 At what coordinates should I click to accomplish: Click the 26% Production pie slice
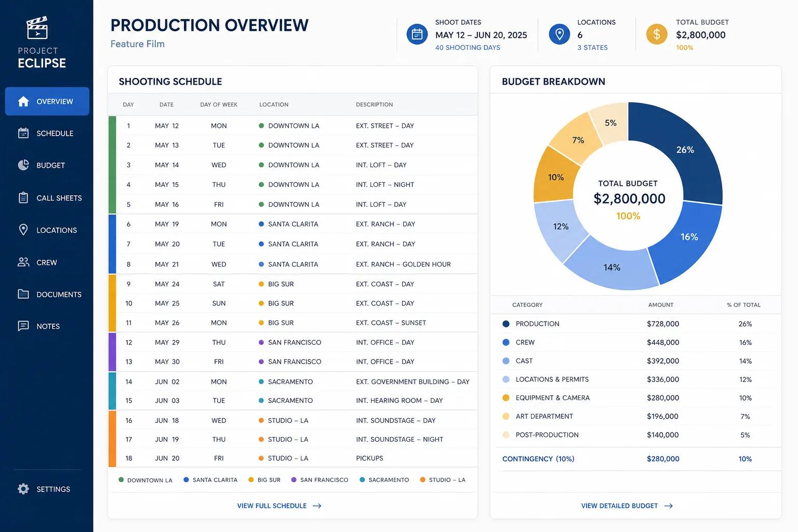click(685, 150)
